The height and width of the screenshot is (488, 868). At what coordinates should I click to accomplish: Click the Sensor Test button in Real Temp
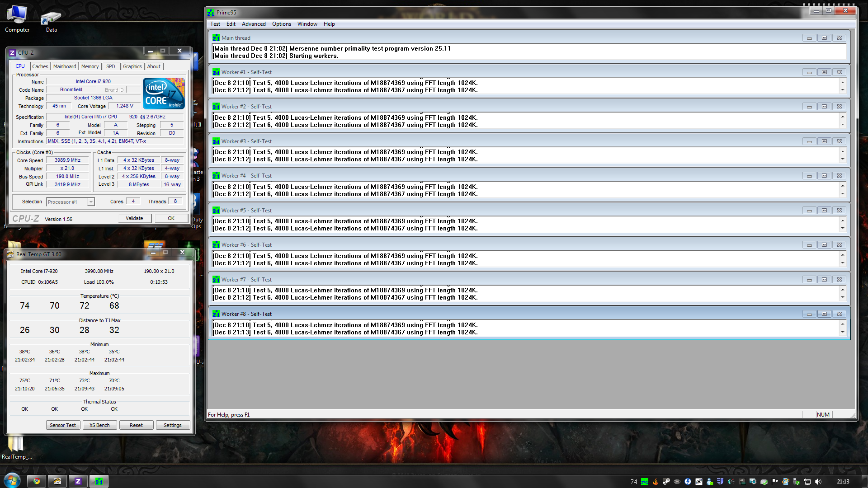click(x=63, y=425)
